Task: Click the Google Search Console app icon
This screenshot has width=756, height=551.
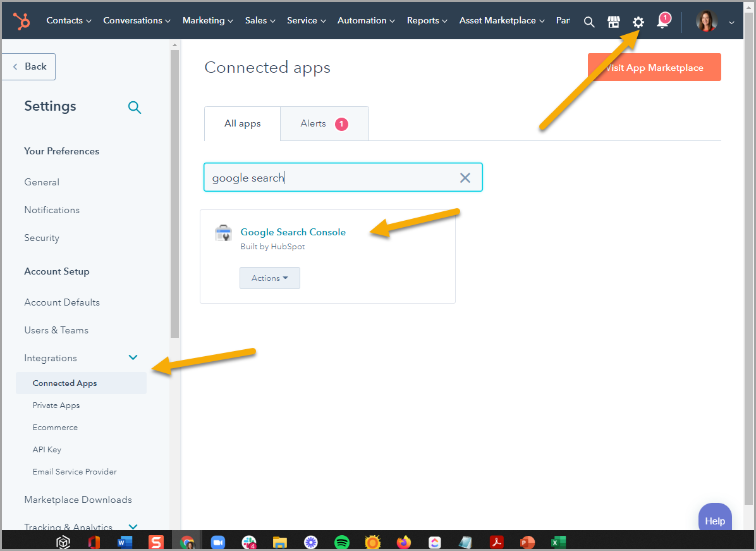Action: 223,233
